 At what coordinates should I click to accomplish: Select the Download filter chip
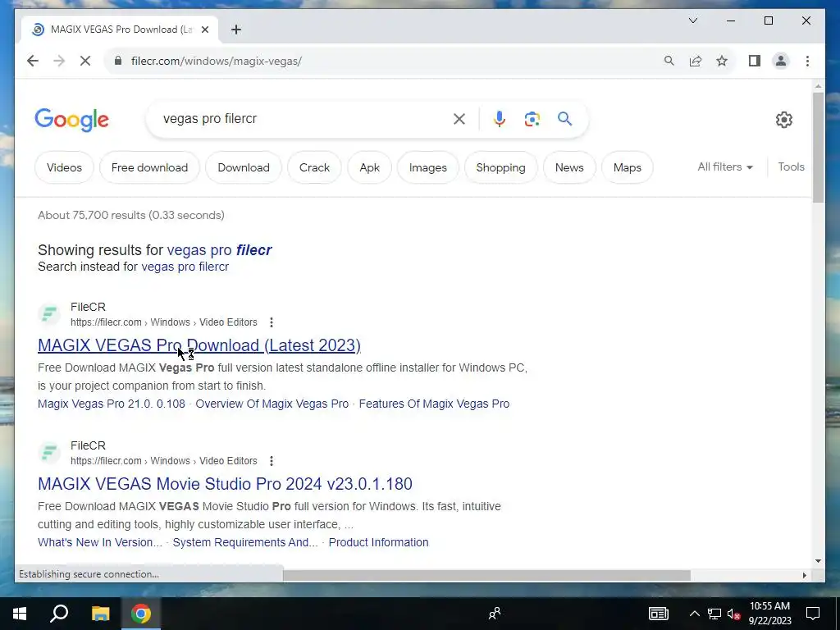pos(243,167)
